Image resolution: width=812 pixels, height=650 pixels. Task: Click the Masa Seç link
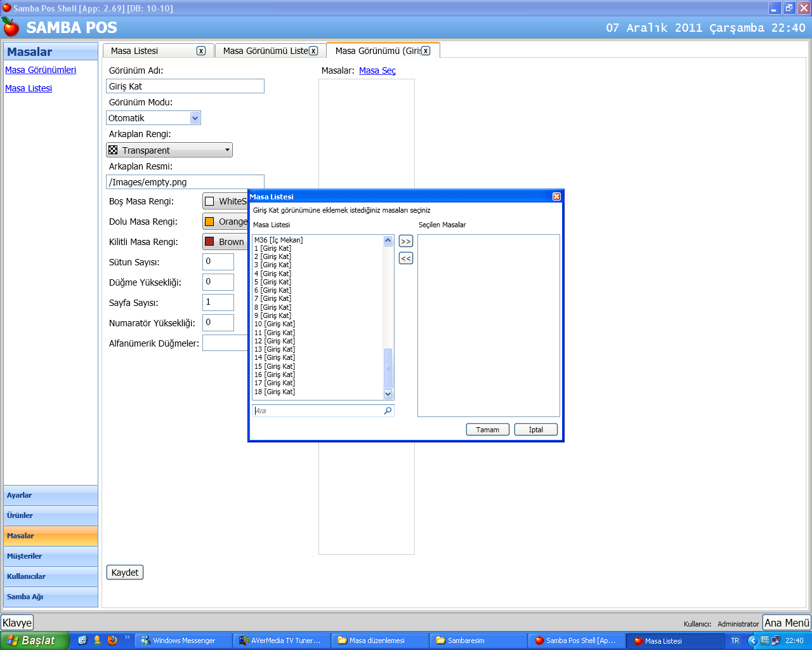coord(377,70)
